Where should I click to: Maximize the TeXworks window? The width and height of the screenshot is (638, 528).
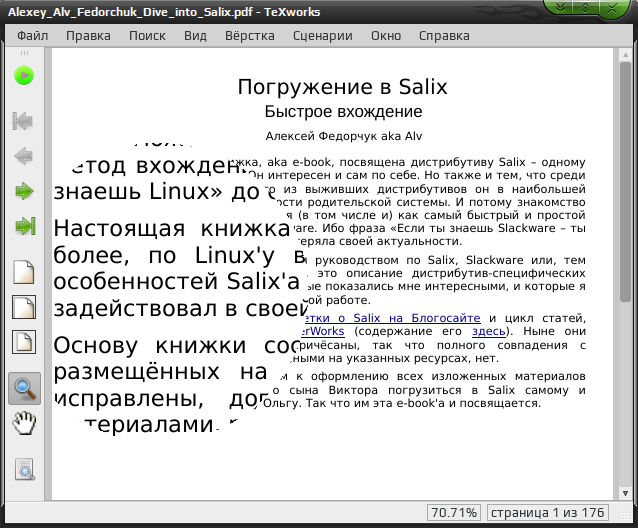586,8
